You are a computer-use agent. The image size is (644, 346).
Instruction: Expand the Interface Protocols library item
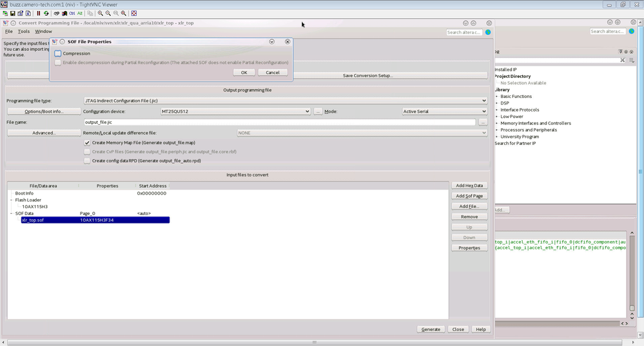click(x=497, y=110)
